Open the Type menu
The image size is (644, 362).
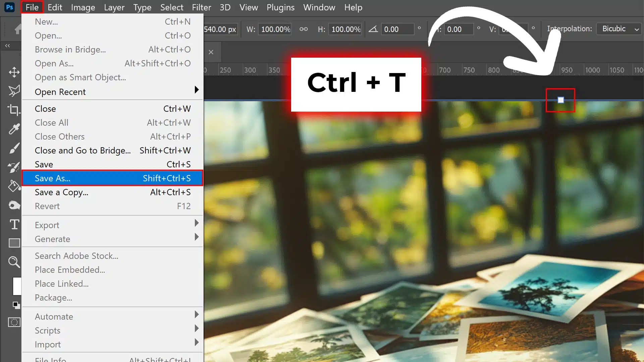(142, 7)
